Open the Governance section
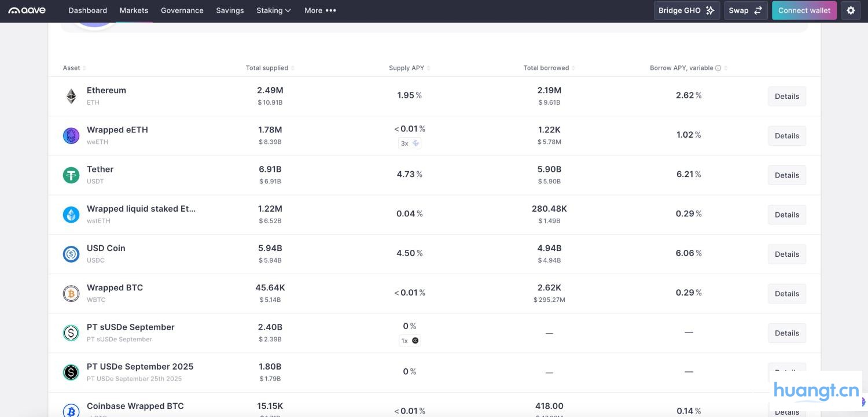This screenshot has width=868, height=417. [182, 10]
